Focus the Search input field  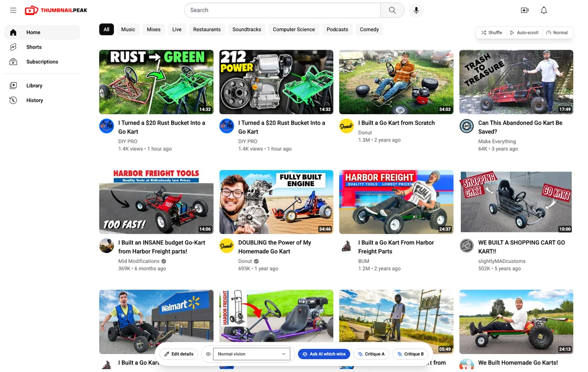click(282, 10)
